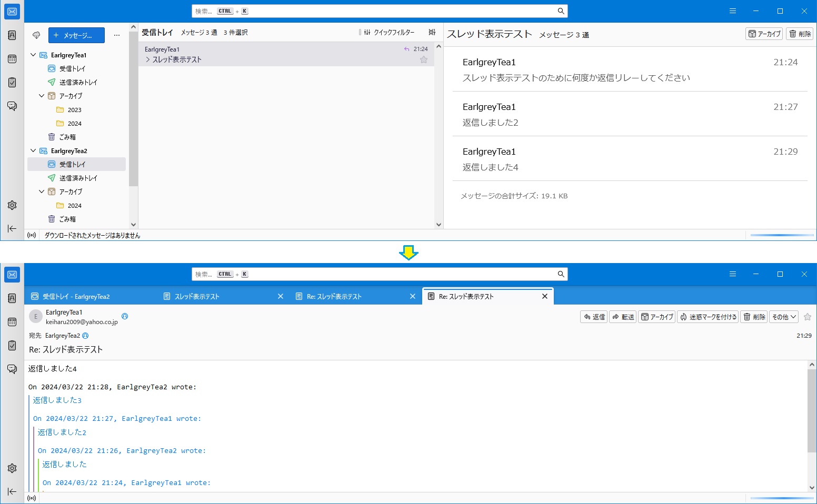
Task: Open message list display options icon
Action: point(432,33)
